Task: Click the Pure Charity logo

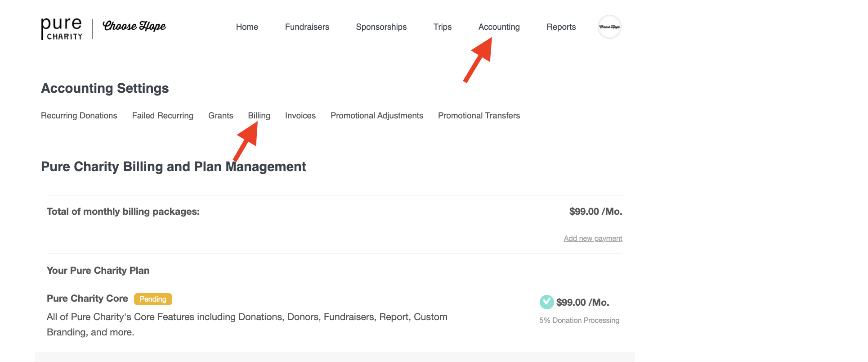Action: coord(62,28)
